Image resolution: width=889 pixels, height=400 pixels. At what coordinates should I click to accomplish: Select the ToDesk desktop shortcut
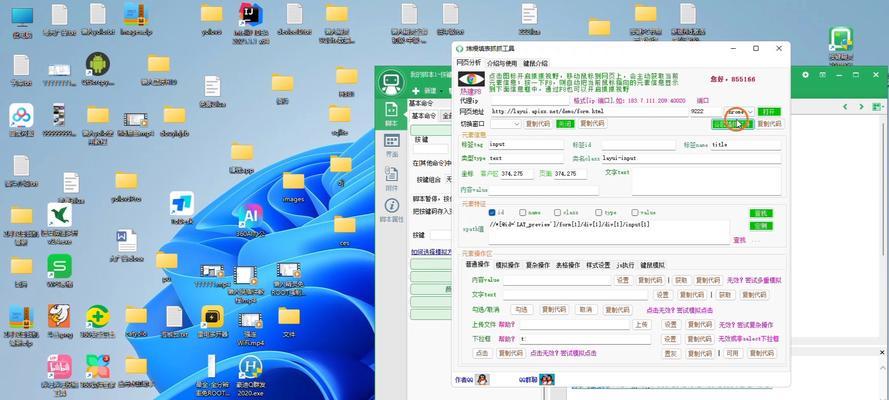182,208
